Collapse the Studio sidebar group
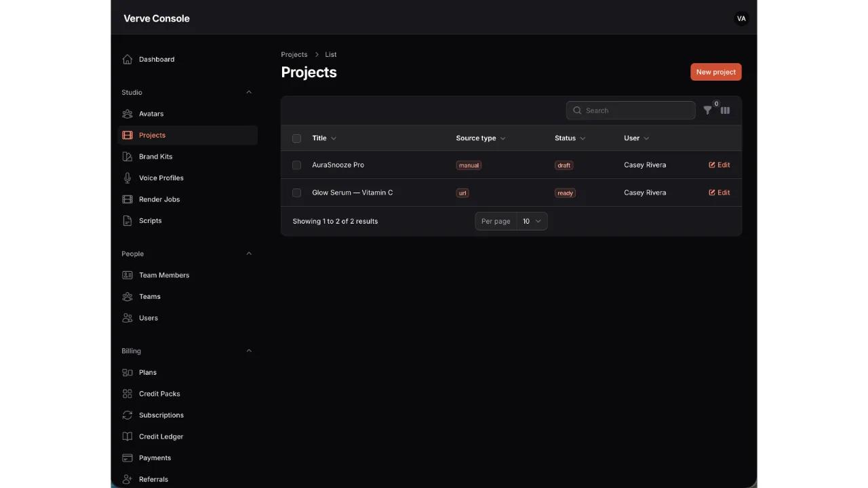868x488 pixels. 249,92
